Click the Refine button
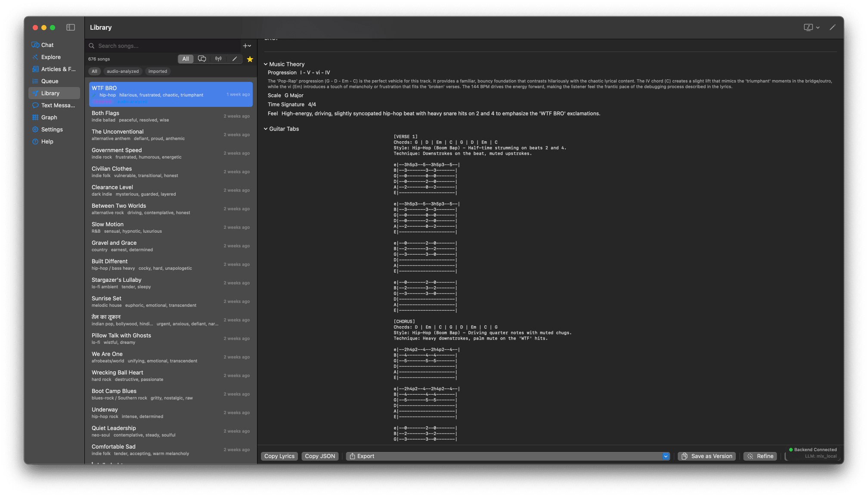The image size is (868, 496). click(x=760, y=456)
